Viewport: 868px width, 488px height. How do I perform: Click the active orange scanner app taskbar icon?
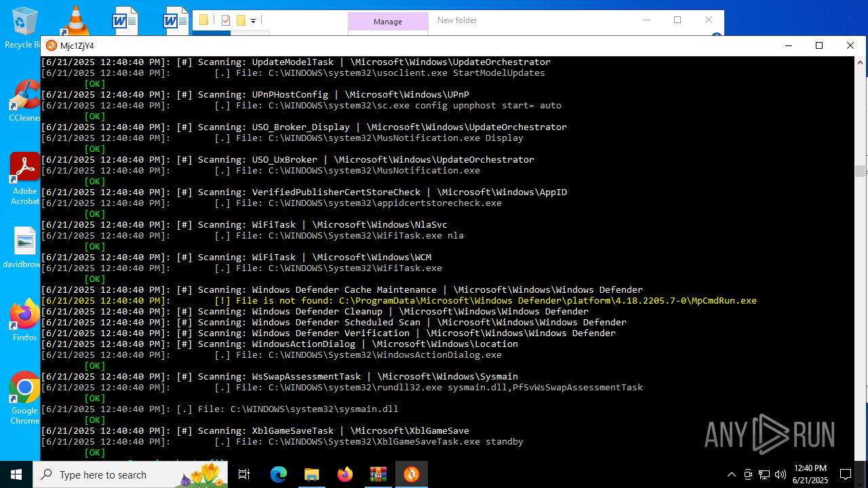(411, 474)
